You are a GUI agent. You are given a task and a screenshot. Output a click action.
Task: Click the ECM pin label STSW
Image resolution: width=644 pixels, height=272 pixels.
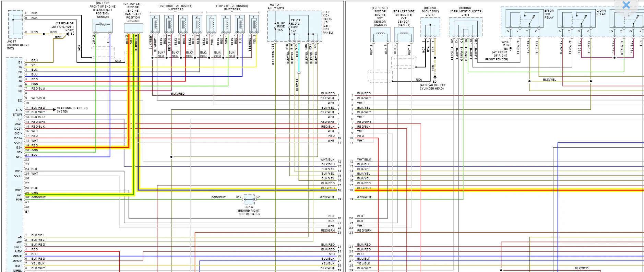pyautogui.click(x=17, y=115)
